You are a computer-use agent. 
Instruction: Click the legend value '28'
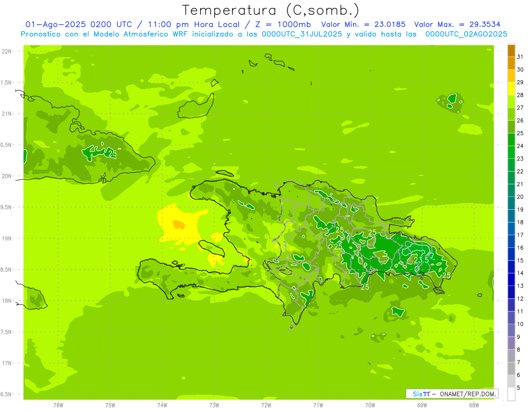click(520, 95)
